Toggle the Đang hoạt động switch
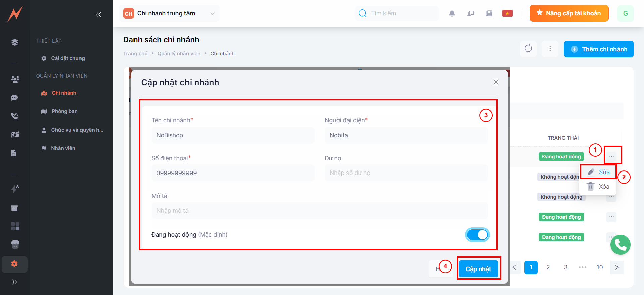Viewport: 644px width, 295px height. (x=477, y=235)
